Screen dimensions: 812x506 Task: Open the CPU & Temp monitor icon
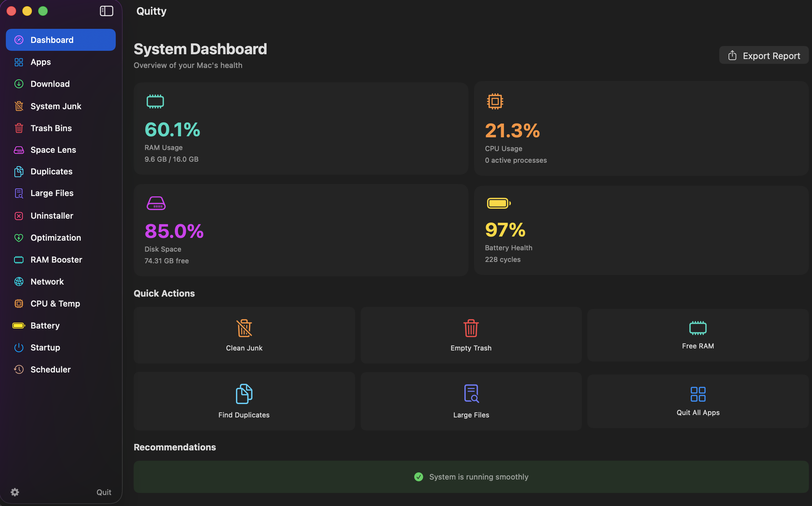point(19,303)
